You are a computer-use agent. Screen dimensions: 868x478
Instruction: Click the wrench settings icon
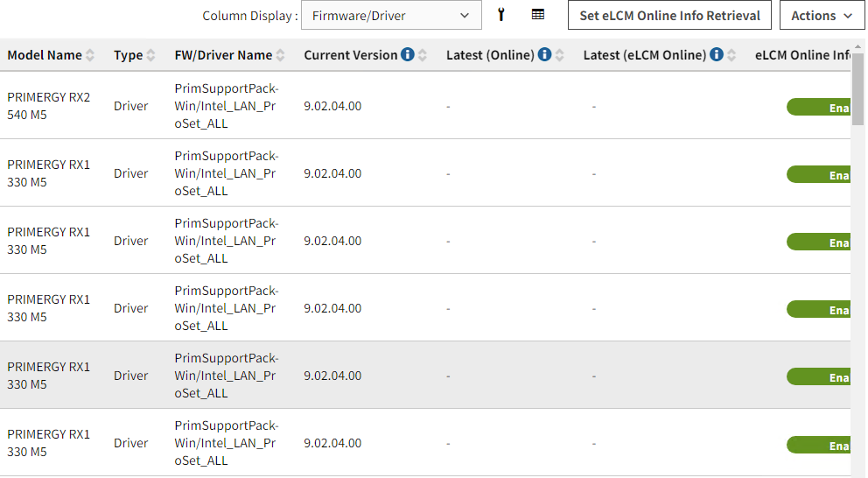point(501,15)
